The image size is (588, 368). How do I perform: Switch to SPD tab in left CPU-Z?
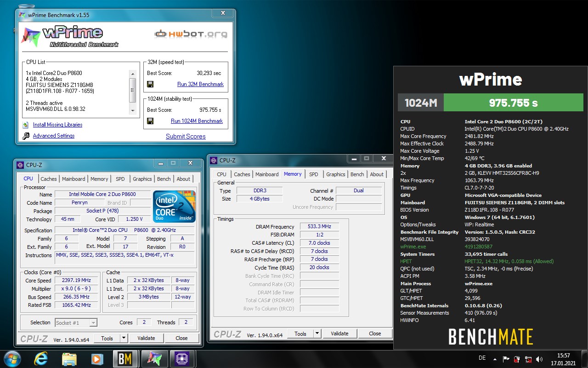point(120,179)
